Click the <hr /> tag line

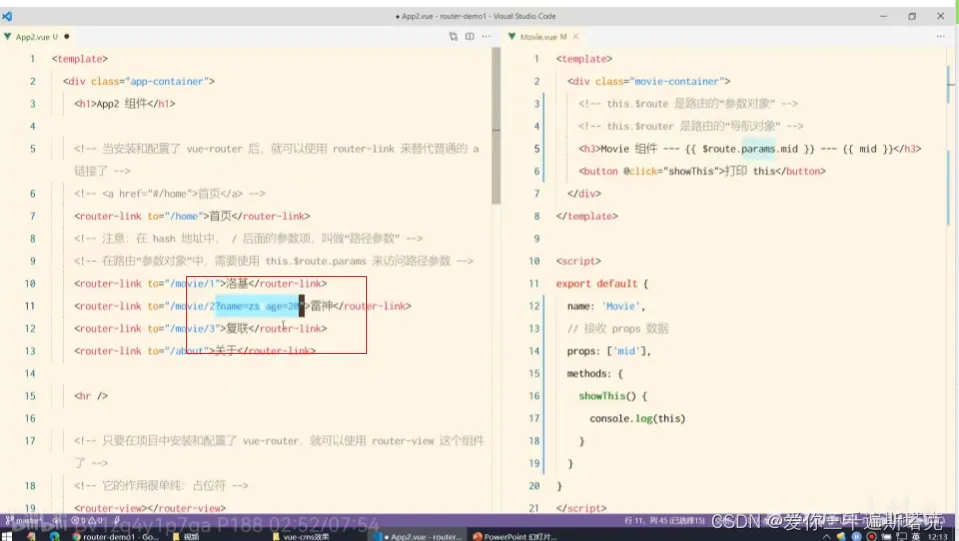[91, 396]
